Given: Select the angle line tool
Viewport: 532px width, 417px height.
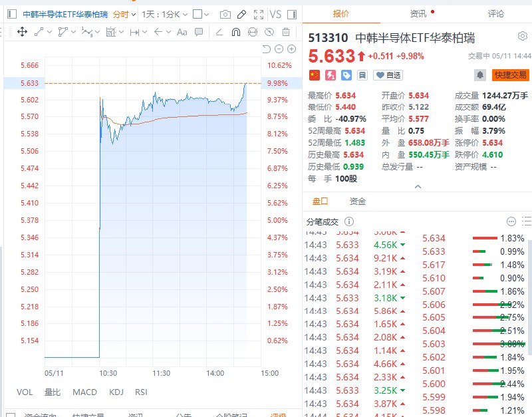Looking at the screenshot, I should (x=219, y=32).
